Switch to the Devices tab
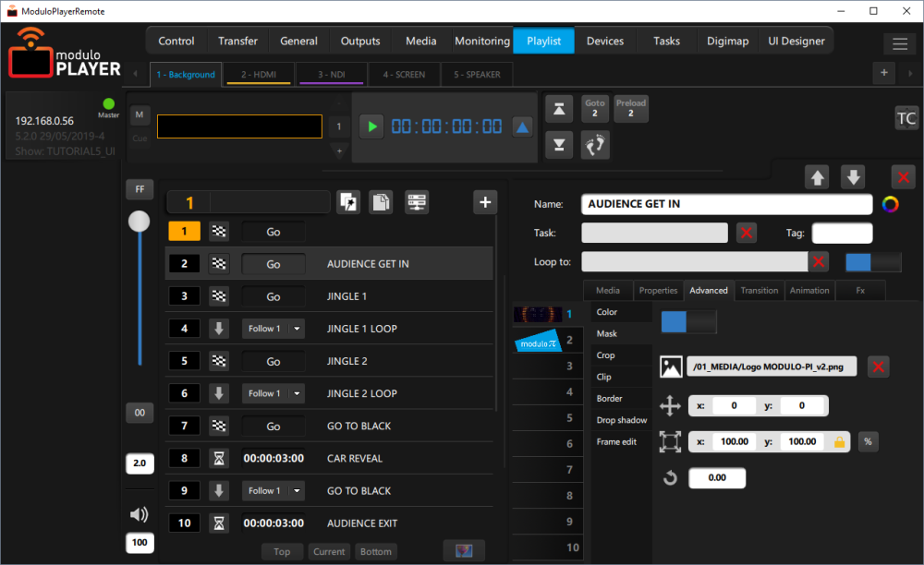The image size is (924, 565). click(x=605, y=41)
